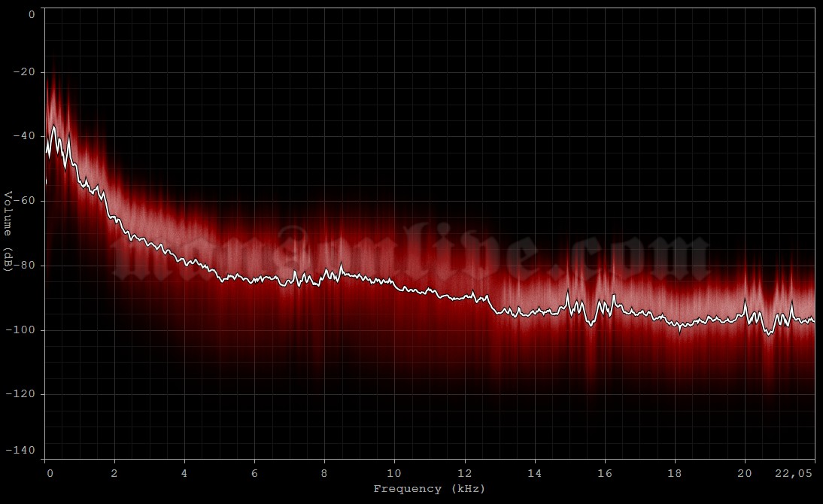Click the 10 kHz frequency label
The width and height of the screenshot is (823, 504).
click(x=394, y=473)
